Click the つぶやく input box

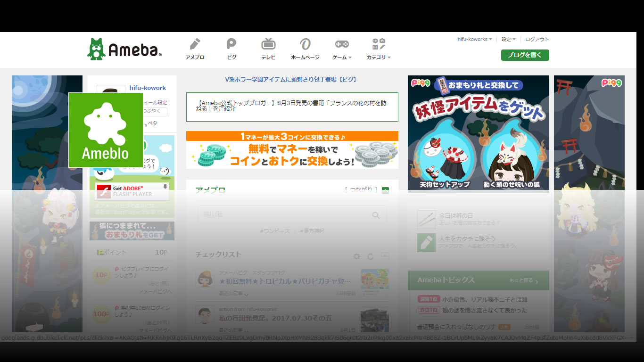[x=155, y=112]
